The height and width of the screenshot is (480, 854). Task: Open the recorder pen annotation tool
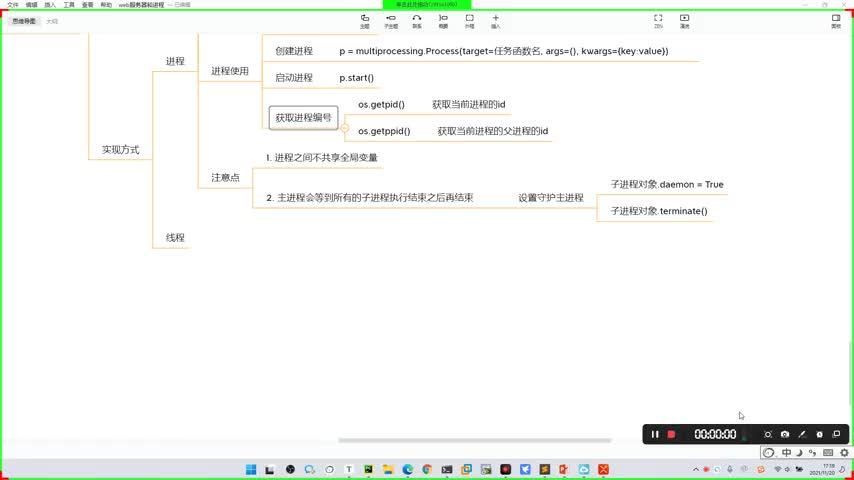tap(802, 434)
